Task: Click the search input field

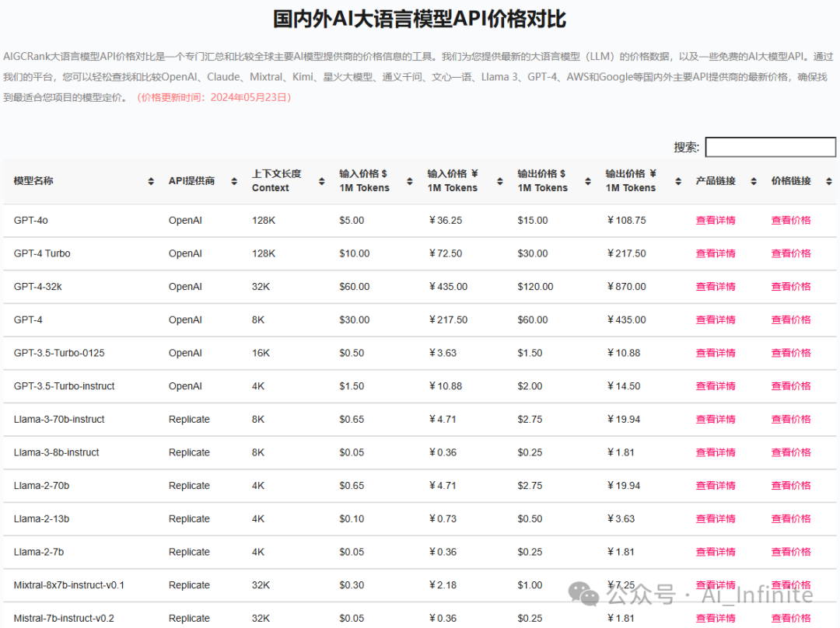Action: click(x=770, y=147)
